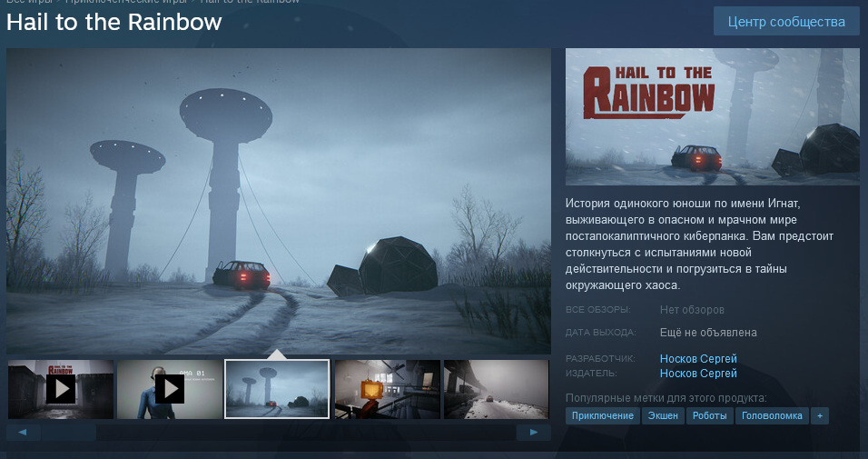Open developer link Носков Сергей
This screenshot has height=459, width=868.
pyautogui.click(x=698, y=359)
